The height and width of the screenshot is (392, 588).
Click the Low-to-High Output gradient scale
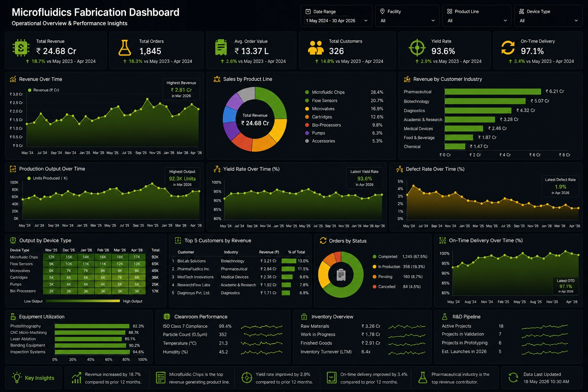coord(83,301)
